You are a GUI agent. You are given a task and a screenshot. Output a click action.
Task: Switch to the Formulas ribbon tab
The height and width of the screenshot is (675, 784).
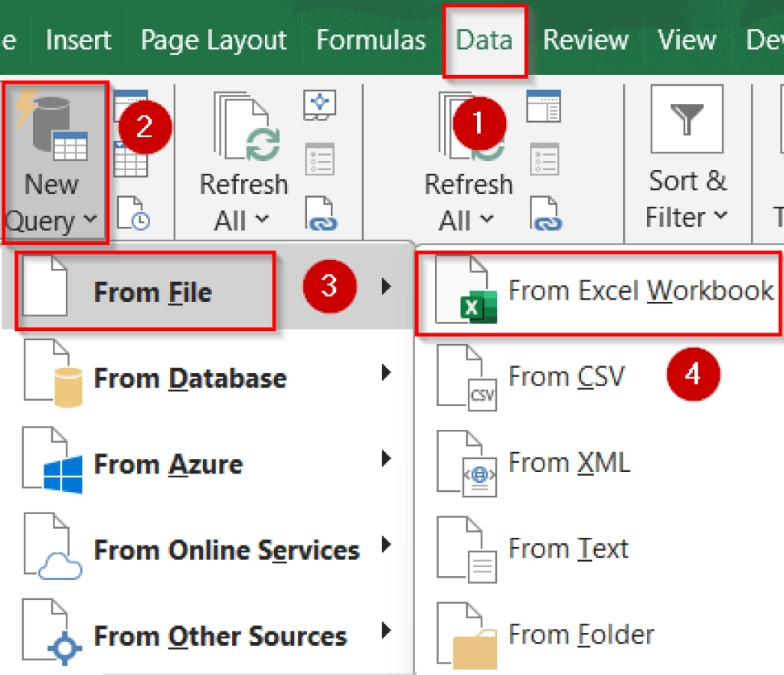pyautogui.click(x=371, y=40)
